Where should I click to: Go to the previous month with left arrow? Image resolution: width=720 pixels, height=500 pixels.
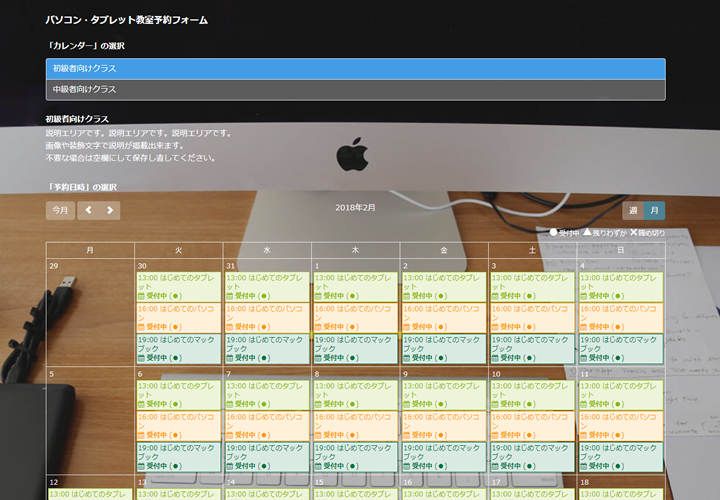point(88,210)
